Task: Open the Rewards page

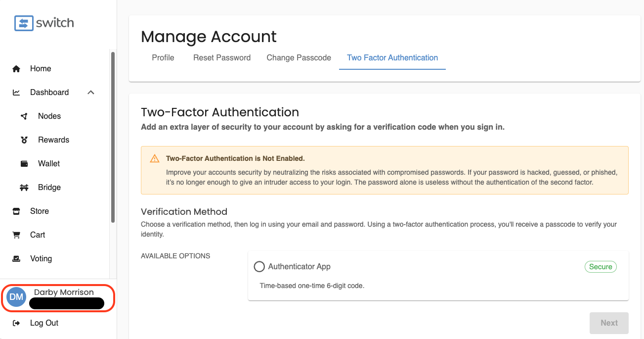Action: pos(54,140)
